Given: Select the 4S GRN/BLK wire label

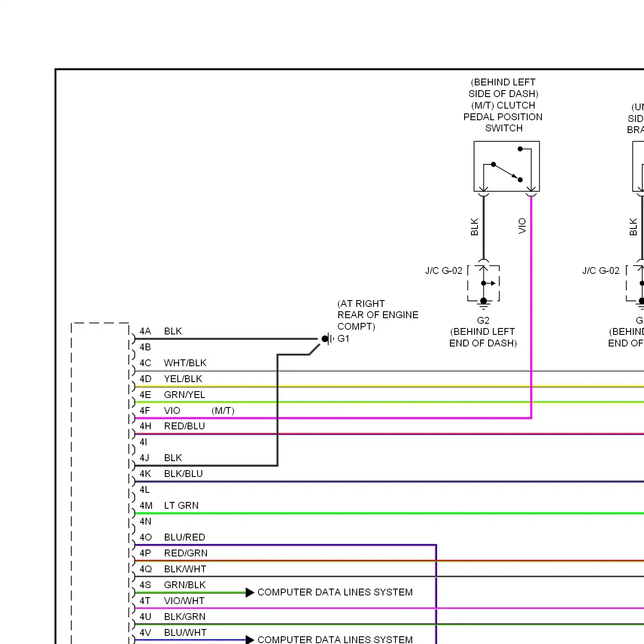Looking at the screenshot, I should pos(172,585).
